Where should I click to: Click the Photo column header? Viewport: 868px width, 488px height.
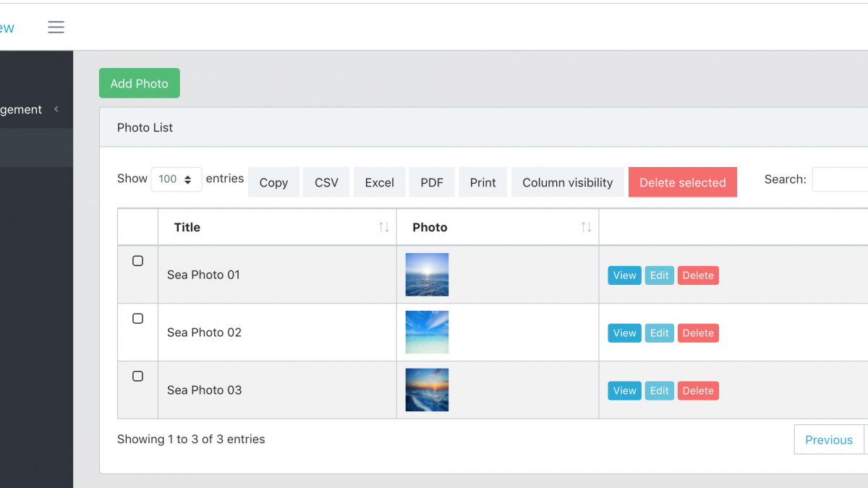(498, 227)
